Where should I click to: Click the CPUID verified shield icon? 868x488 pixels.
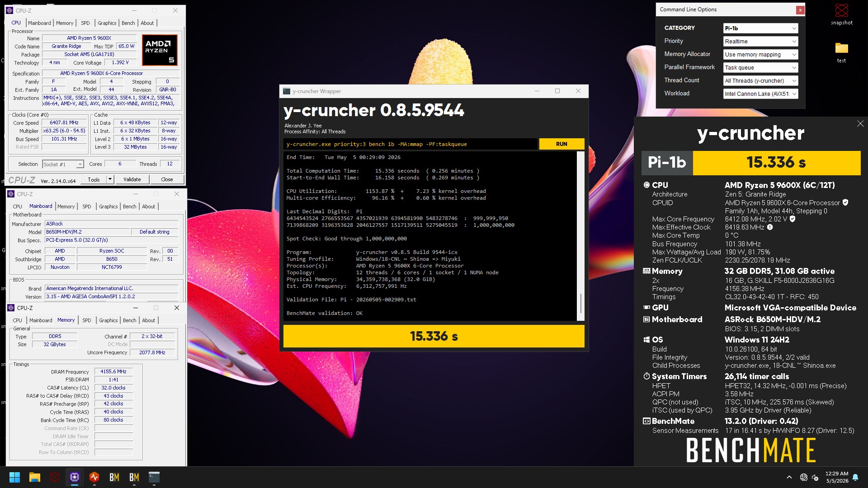[x=845, y=202]
